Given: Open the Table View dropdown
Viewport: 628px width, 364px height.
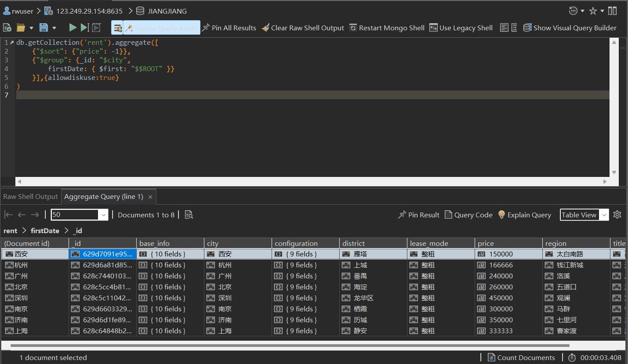Looking at the screenshot, I should pos(584,215).
